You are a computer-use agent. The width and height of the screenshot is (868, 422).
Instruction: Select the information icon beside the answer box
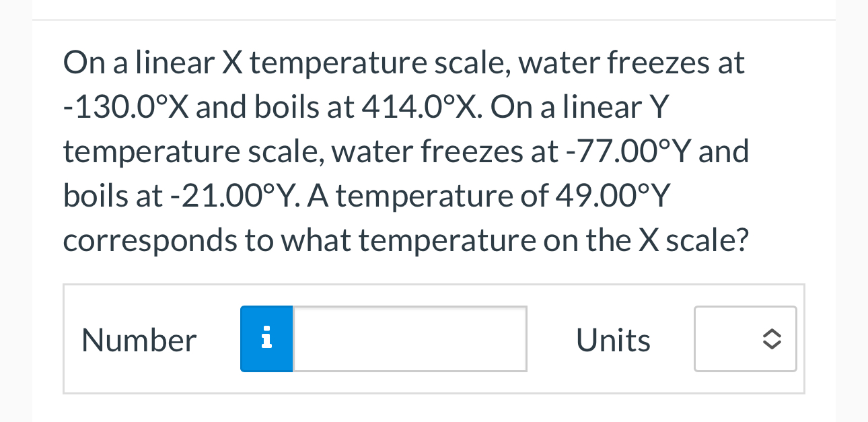[266, 339]
